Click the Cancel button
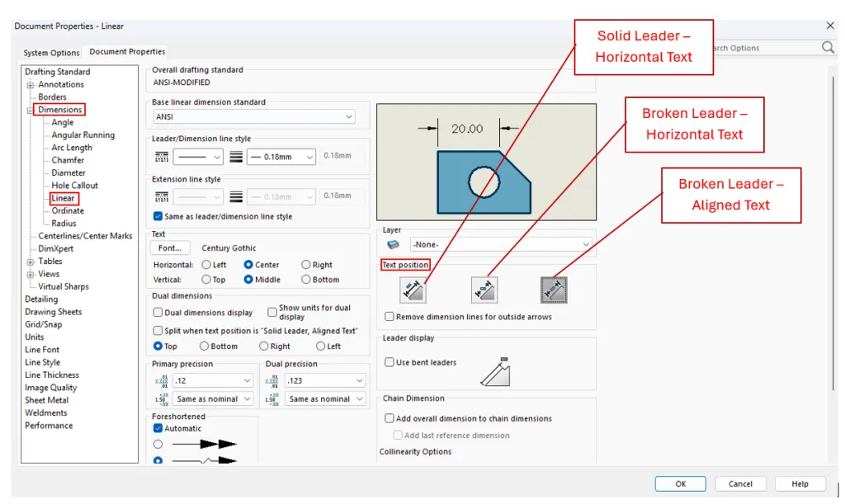The image size is (845, 504). tap(740, 483)
